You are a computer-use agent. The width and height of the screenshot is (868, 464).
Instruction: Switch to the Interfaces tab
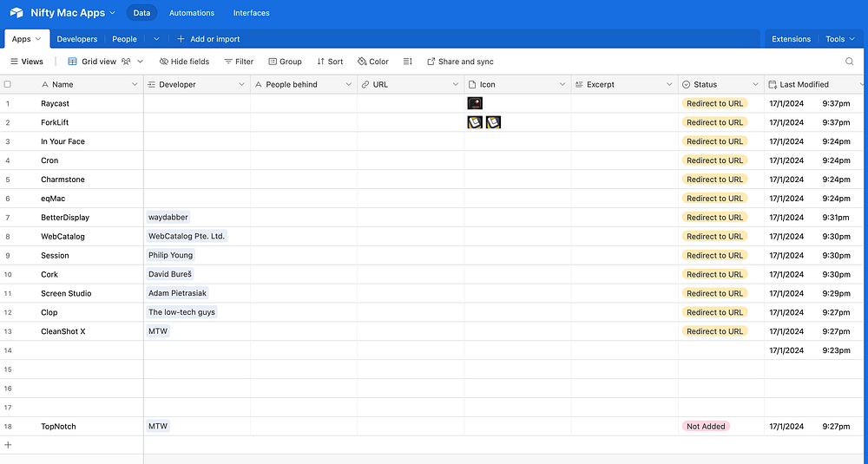pos(252,13)
